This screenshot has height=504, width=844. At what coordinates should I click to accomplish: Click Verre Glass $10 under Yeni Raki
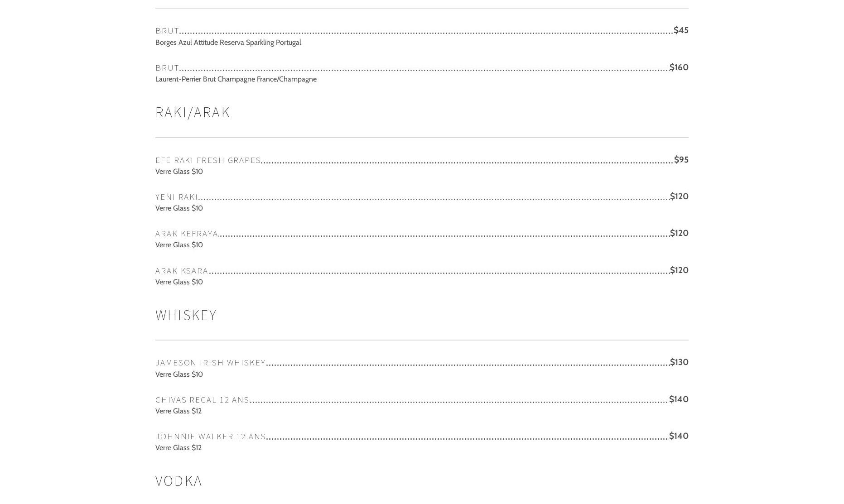point(179,208)
